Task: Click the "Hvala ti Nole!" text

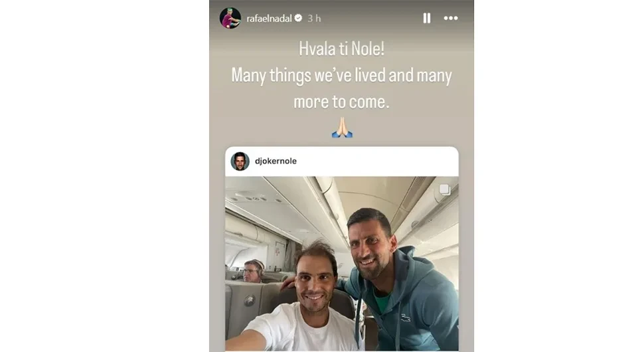Action: click(x=341, y=49)
